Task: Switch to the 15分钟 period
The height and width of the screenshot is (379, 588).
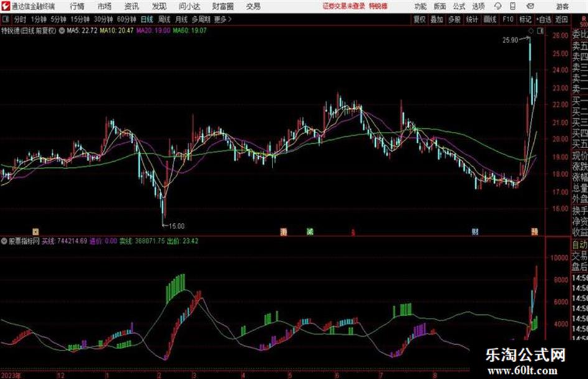Action: coord(80,19)
